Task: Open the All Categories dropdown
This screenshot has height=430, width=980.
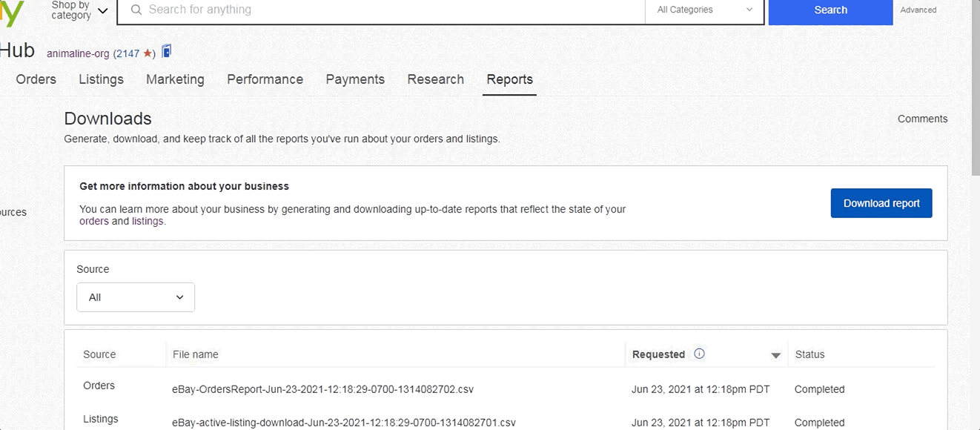Action: pos(704,10)
